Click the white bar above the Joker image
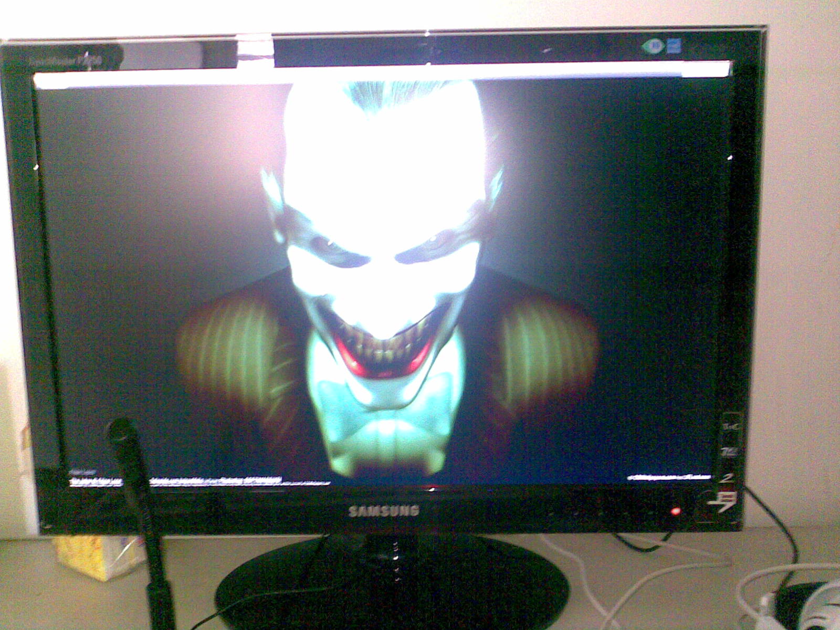Image resolution: width=840 pixels, height=630 pixels. (x=382, y=76)
